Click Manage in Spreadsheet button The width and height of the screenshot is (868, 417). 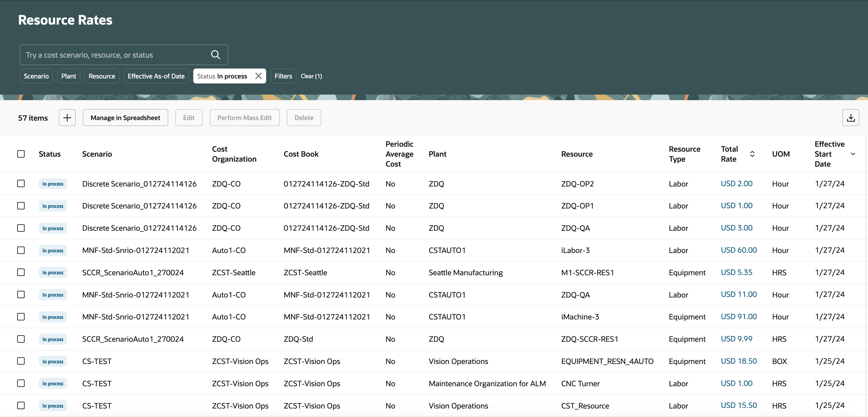click(x=125, y=117)
